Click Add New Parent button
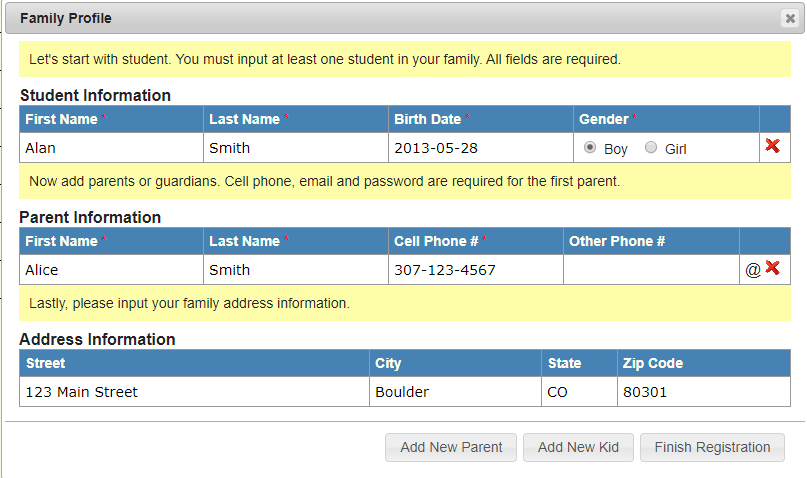 pos(451,447)
